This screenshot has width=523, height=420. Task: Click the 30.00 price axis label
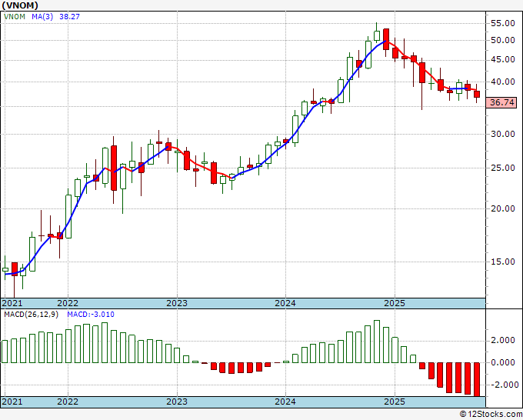503,134
